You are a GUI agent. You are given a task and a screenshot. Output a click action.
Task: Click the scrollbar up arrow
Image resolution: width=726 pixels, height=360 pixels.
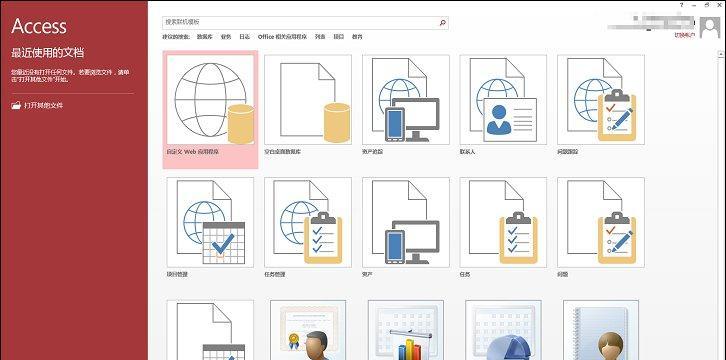721,54
